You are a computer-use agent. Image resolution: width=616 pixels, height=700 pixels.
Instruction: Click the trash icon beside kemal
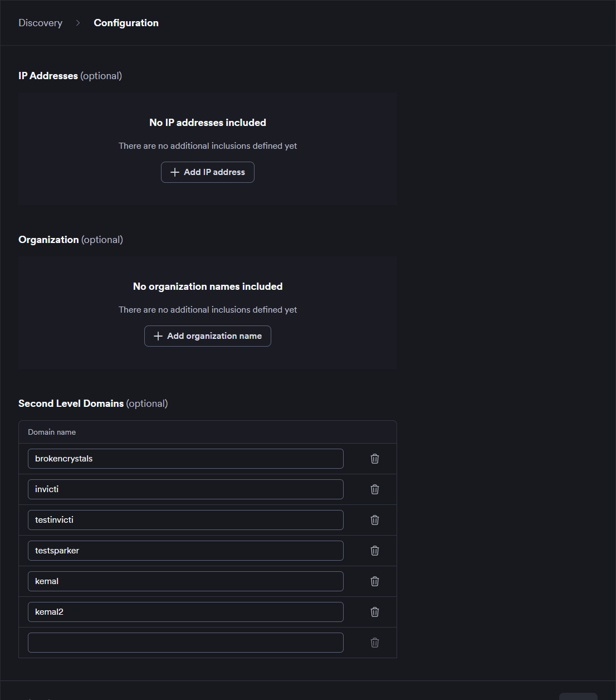[375, 581]
